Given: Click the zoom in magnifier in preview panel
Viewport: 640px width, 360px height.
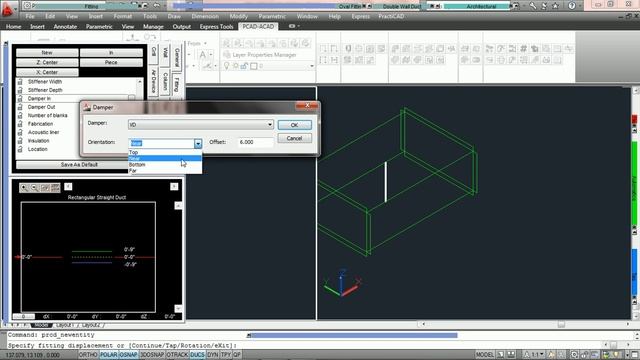Looking at the screenshot, I should point(24,187).
